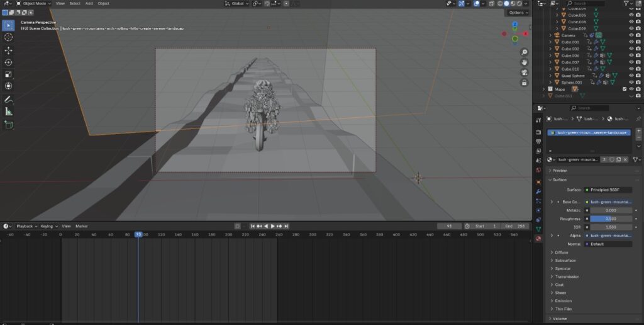
Task: Choose the Scale tool
Action: tap(9, 74)
